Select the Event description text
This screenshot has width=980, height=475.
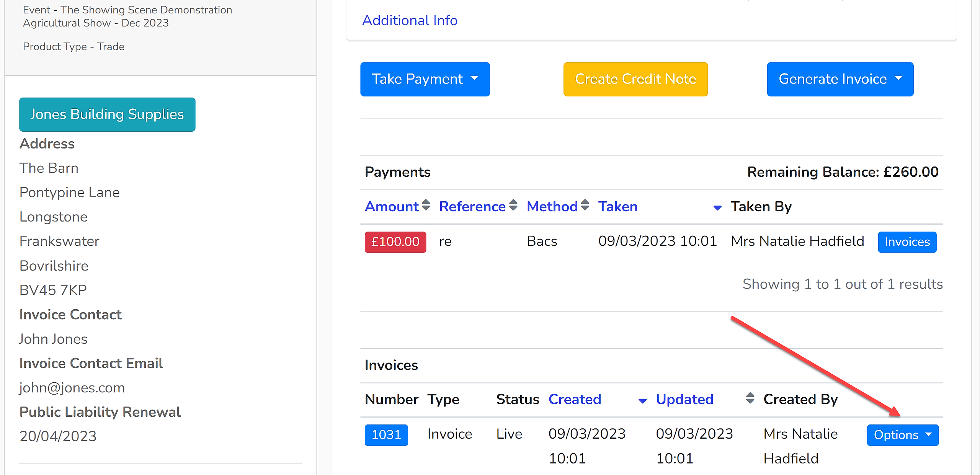127,16
